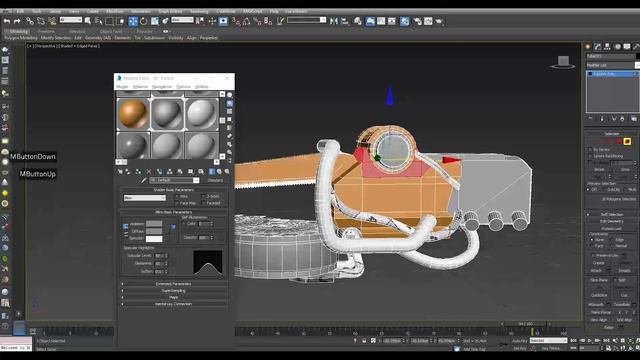Click the Mirror tool icon
Viewport: 640px width, 360px height.
334,21
